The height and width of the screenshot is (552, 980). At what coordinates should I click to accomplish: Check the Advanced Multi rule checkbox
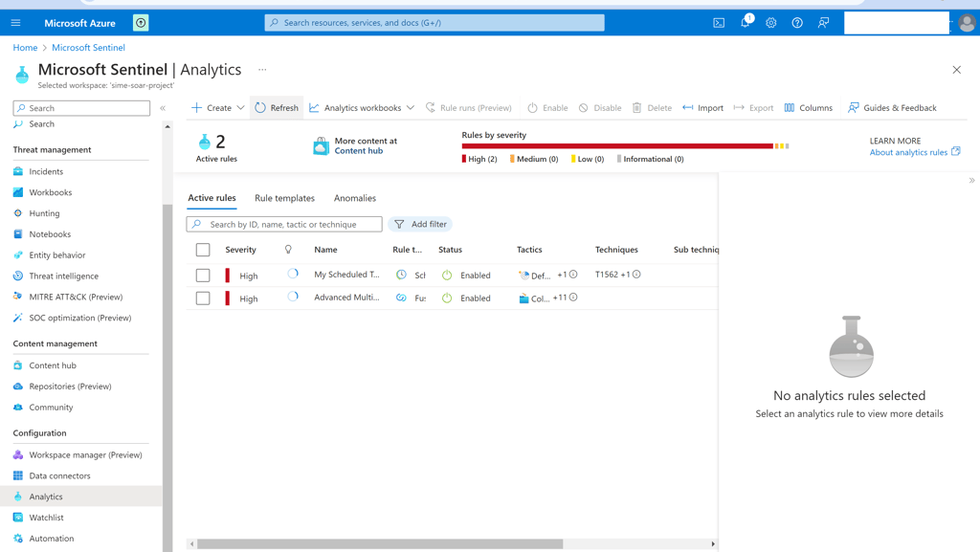coord(203,298)
